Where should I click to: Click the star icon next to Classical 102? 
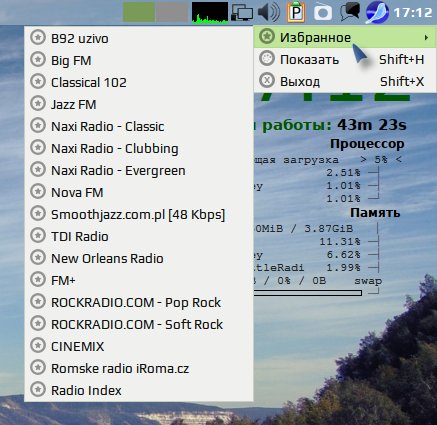coord(38,81)
